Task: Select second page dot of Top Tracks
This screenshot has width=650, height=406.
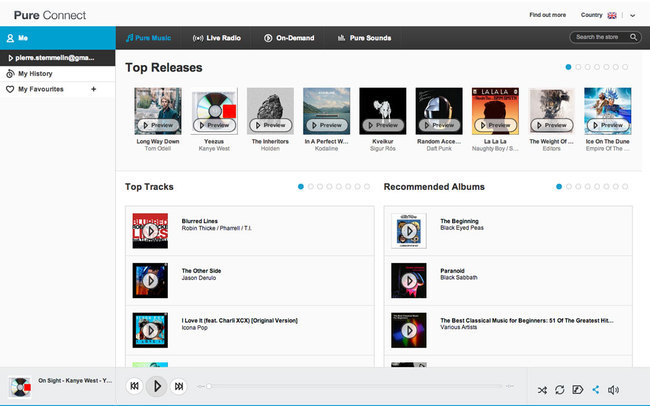Action: [310, 187]
